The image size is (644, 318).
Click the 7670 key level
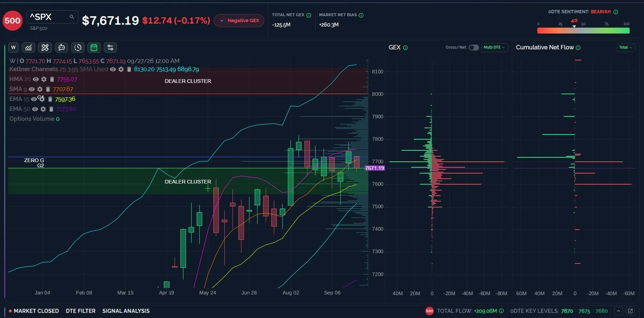pos(567,311)
